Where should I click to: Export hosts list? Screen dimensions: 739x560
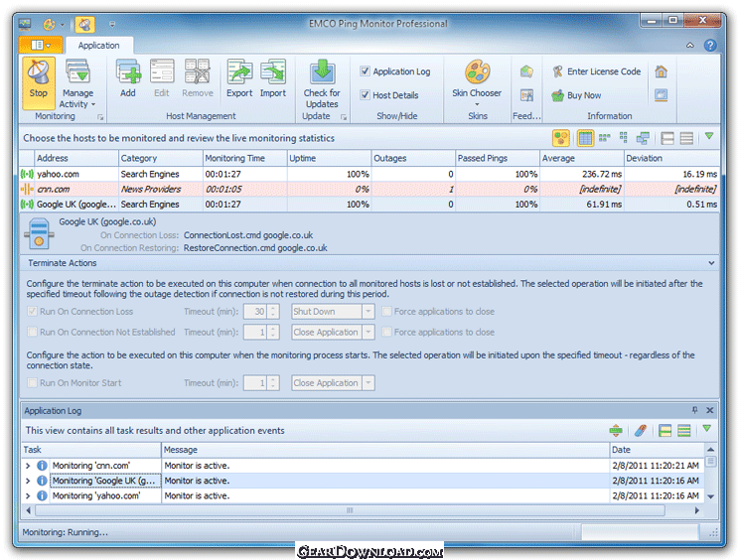tap(239, 78)
